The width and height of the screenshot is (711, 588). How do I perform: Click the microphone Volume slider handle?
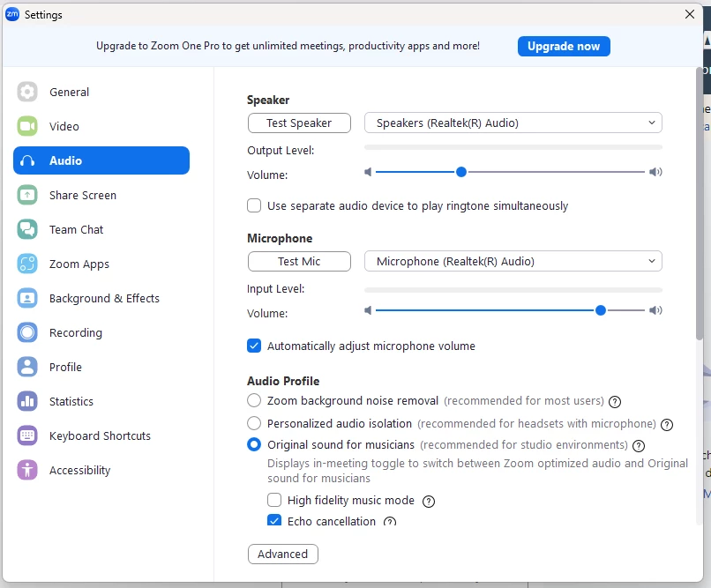[x=601, y=311]
